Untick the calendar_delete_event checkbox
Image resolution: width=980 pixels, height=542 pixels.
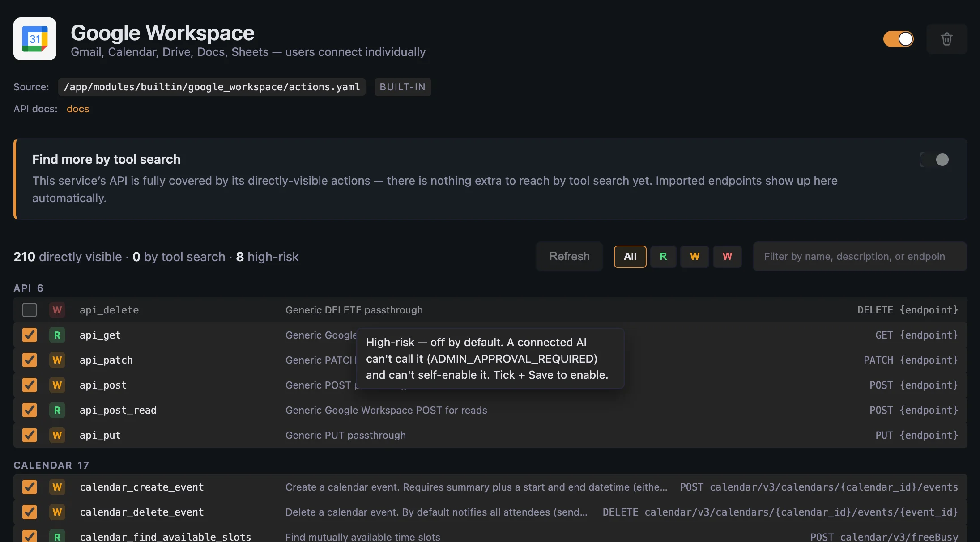point(30,512)
